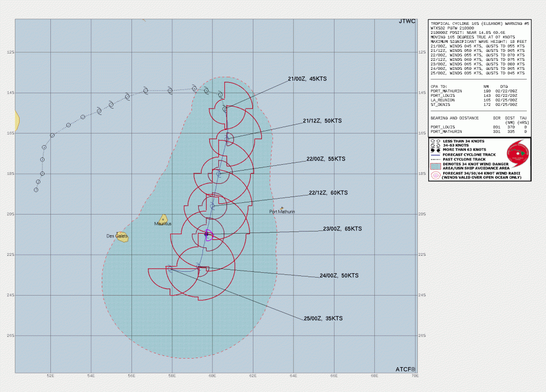546x392 pixels.
Task: Click the dotted past cyclone track legend line
Action: pos(435,159)
